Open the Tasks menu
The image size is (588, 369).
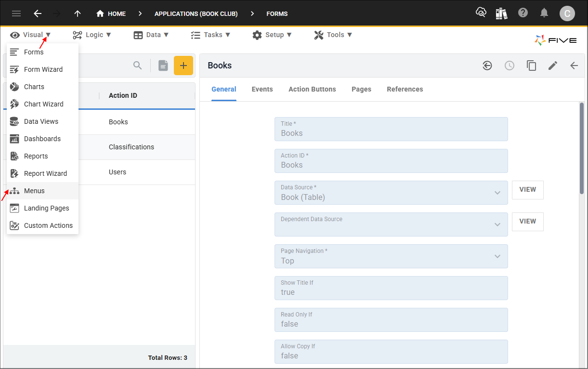[x=210, y=35]
